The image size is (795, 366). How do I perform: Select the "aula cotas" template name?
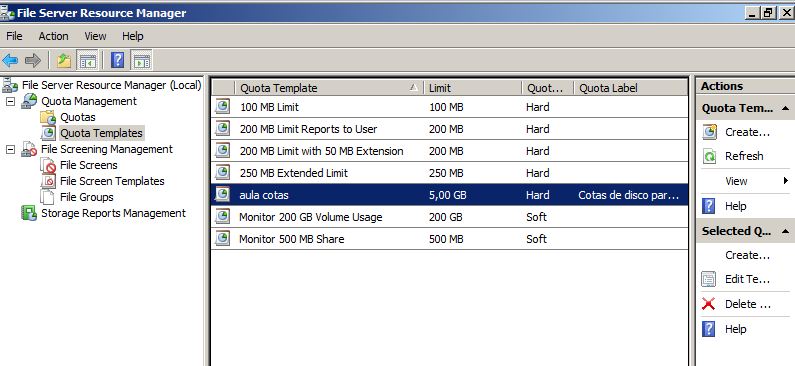(x=264, y=195)
